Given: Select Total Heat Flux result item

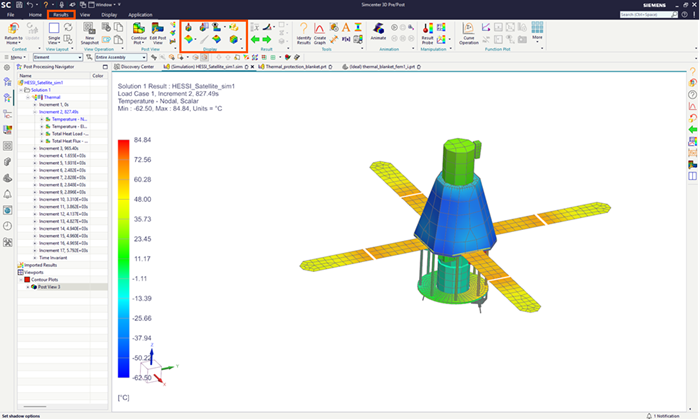Looking at the screenshot, I should (x=70, y=141).
